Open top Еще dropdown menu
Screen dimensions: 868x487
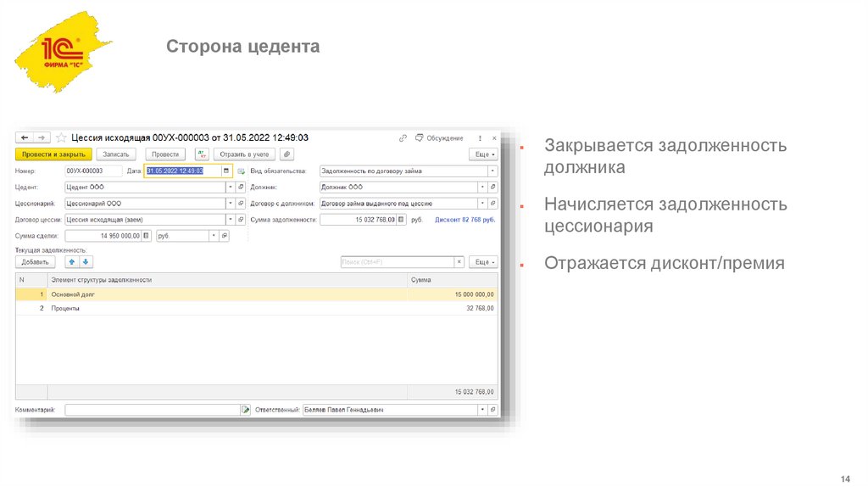pyautogui.click(x=483, y=154)
